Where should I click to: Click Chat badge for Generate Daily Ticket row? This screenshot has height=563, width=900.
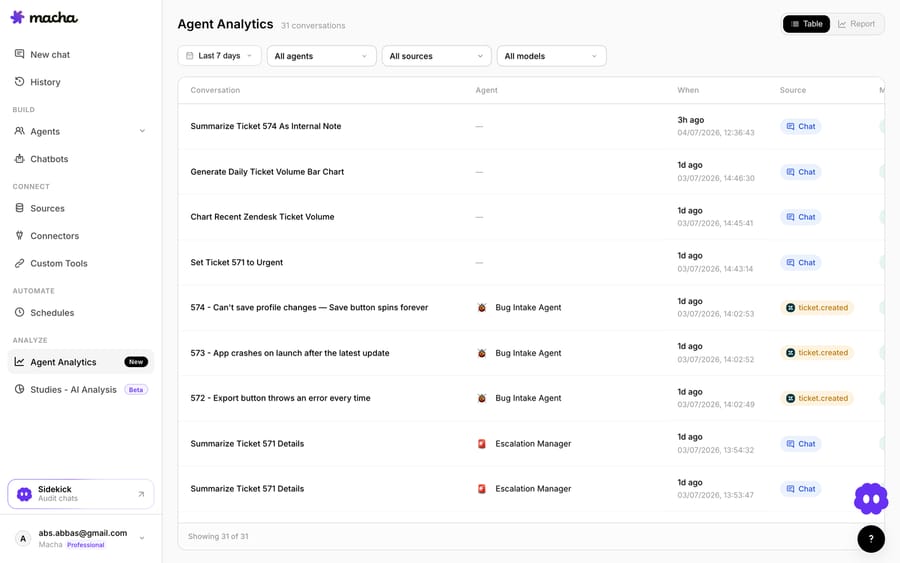coord(800,172)
